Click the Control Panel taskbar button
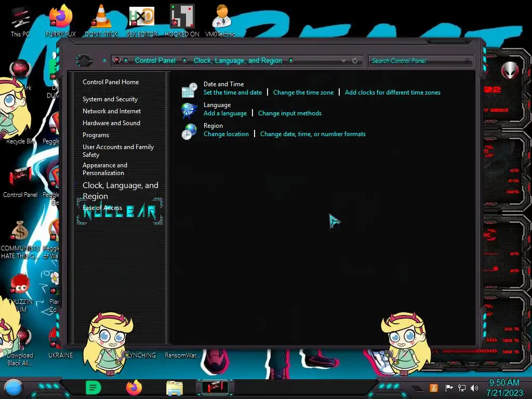Viewport: 532px width, 399px height. click(215, 388)
